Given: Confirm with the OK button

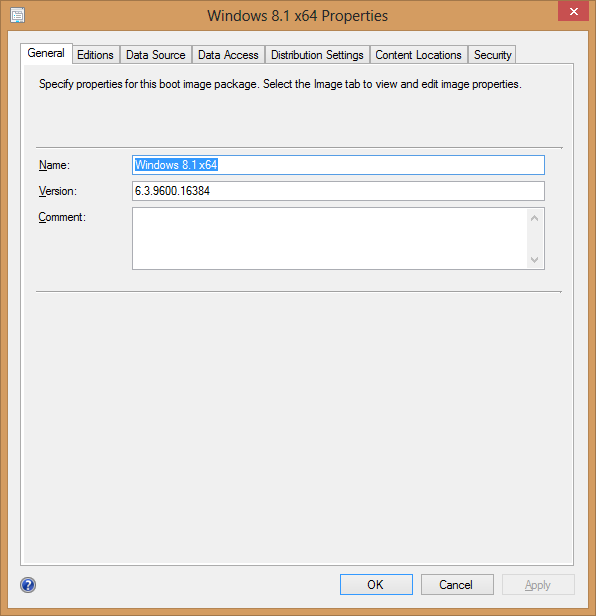Looking at the screenshot, I should (376, 585).
